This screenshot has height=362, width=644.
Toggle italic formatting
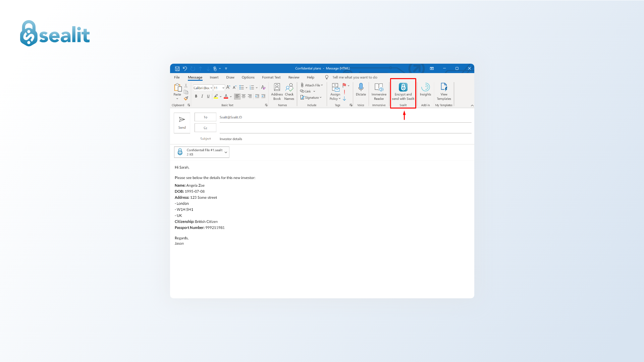coord(202,96)
